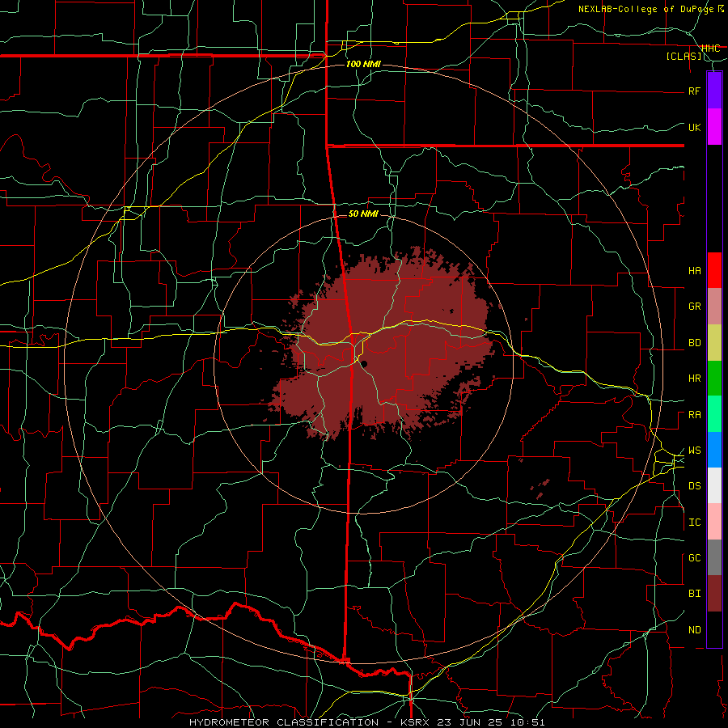Click the UK magenta legend swatch
Image resolution: width=728 pixels, height=728 pixels.
click(x=714, y=127)
